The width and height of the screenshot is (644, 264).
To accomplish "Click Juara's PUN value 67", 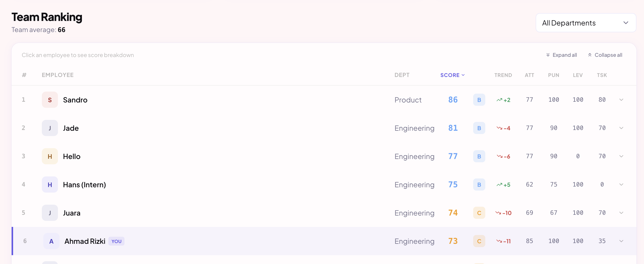I will point(554,213).
